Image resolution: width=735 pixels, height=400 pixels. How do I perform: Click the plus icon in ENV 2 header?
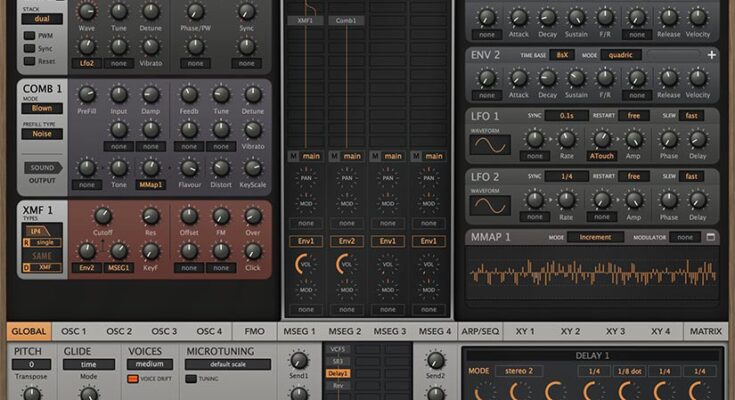pyautogui.click(x=711, y=55)
